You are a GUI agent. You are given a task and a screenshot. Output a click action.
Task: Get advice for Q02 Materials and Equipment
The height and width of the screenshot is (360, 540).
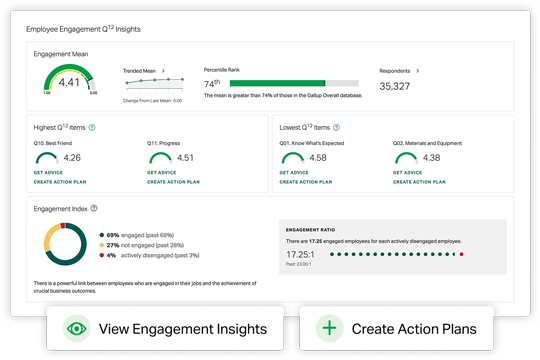click(x=407, y=173)
